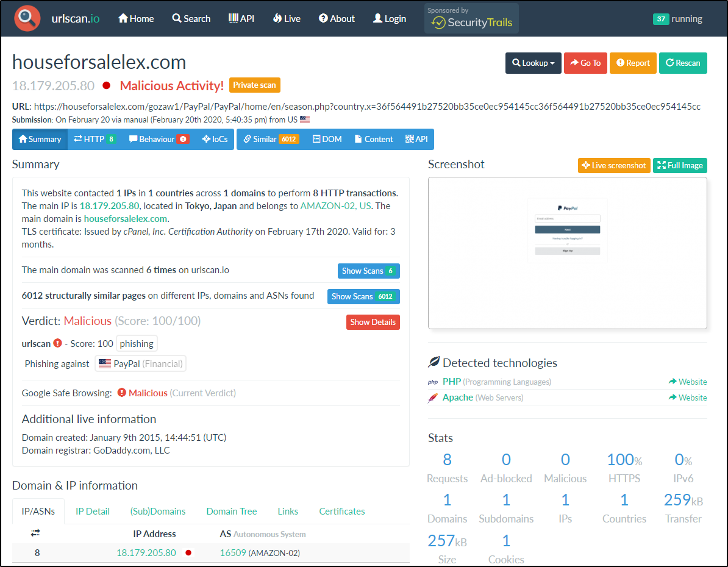The width and height of the screenshot is (728, 567).
Task: Switch to the Behaviour tab
Action: point(159,140)
